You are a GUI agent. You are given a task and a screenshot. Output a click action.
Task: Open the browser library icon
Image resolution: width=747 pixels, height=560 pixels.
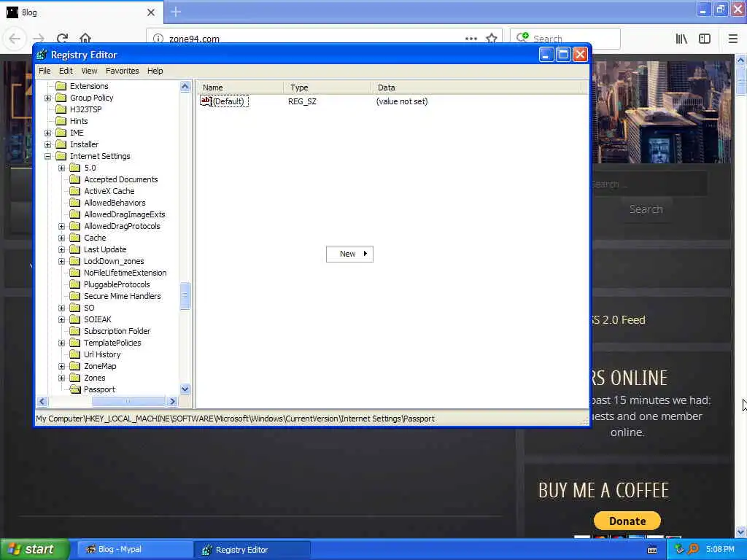(681, 39)
